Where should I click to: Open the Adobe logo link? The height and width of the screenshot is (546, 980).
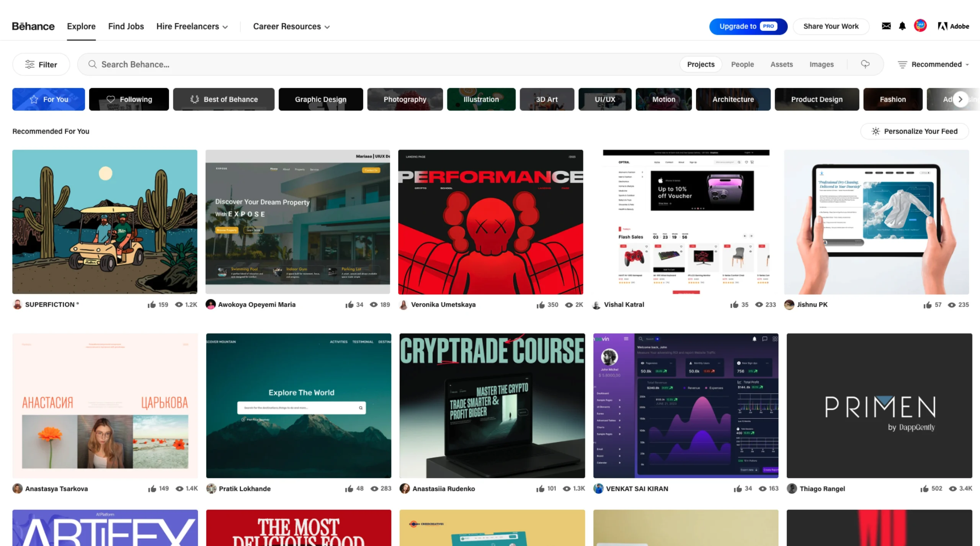(953, 26)
